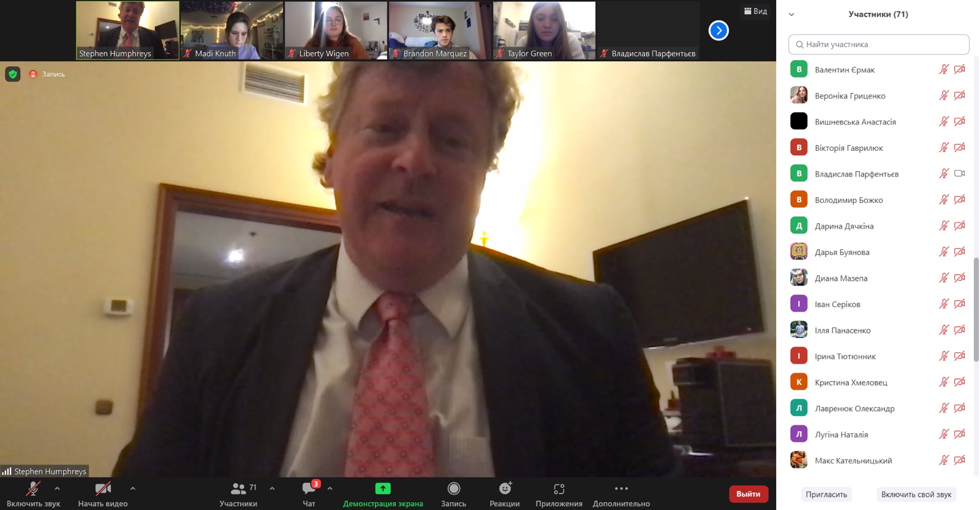The image size is (980, 510).
Task: Click the muted mic icon on Madi Knuth tile
Action: tap(188, 53)
